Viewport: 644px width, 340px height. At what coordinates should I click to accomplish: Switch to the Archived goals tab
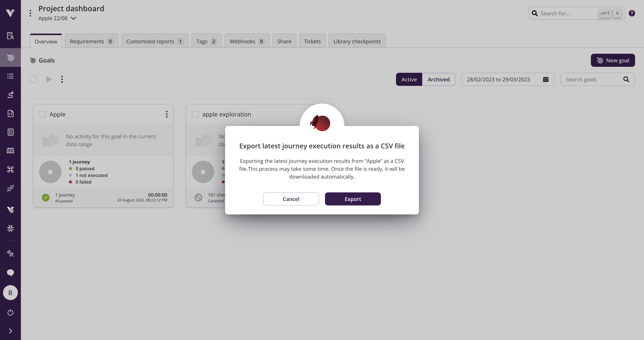[x=439, y=79]
